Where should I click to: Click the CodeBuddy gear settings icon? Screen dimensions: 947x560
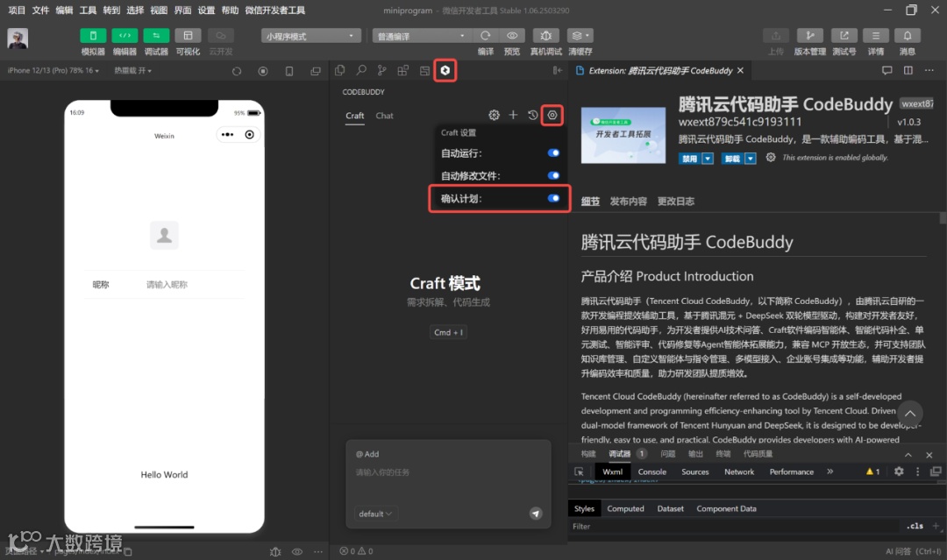[494, 116]
